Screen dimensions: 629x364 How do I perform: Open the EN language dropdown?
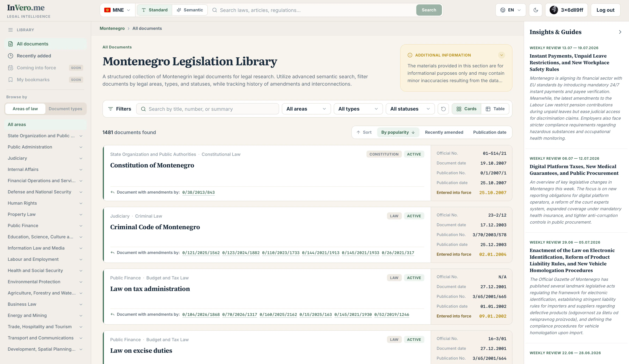510,10
